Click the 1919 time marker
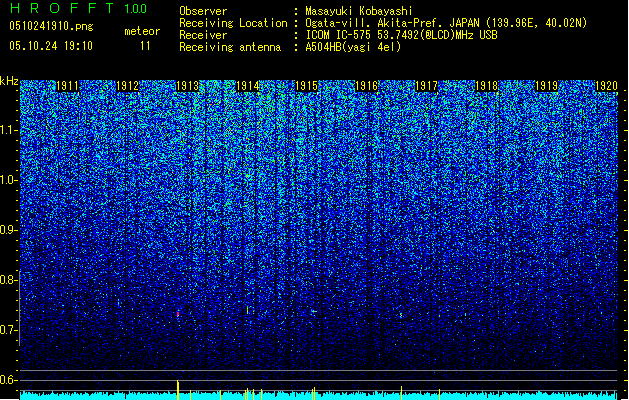The width and height of the screenshot is (629, 400). (x=546, y=86)
